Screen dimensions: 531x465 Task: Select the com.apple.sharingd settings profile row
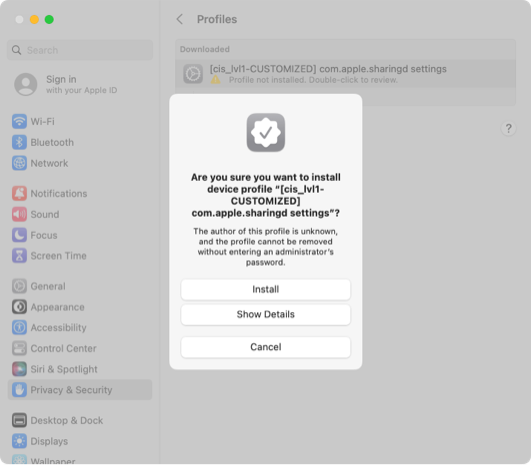tap(345, 74)
